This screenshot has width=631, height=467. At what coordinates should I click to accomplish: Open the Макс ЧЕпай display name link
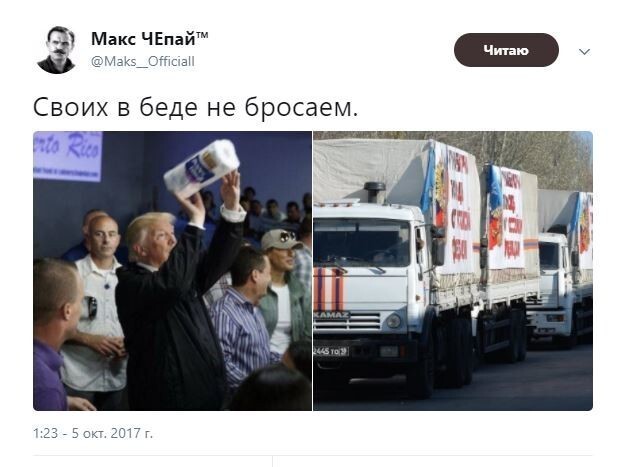pos(150,39)
